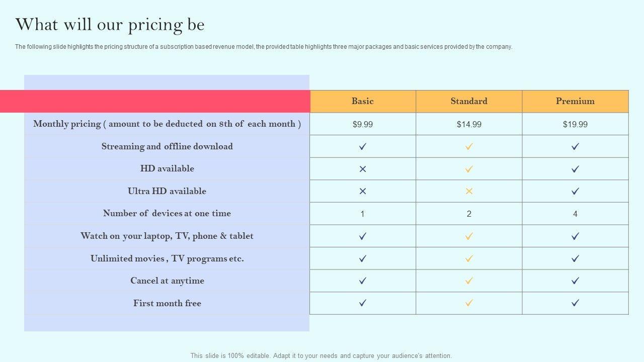Click the Standard First month free checkmark
This screenshot has width=644, height=362.
pyautogui.click(x=469, y=303)
